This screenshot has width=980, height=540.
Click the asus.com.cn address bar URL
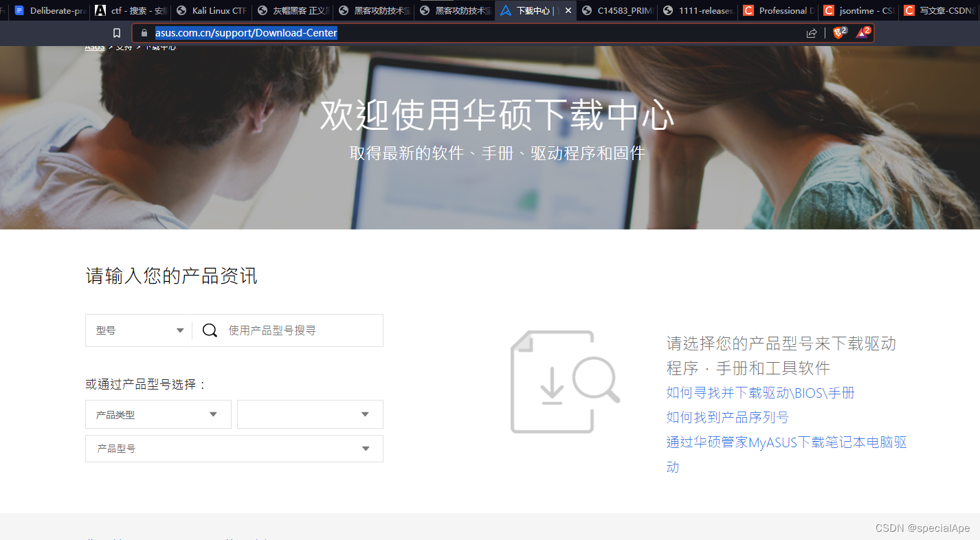246,33
